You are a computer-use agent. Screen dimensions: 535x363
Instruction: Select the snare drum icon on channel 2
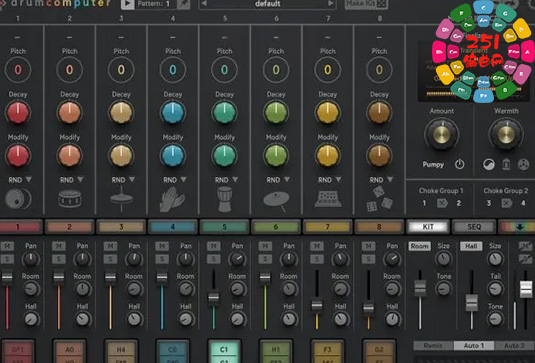(x=70, y=199)
